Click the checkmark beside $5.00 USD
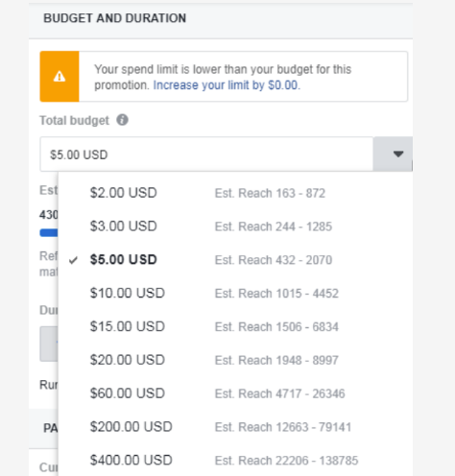Image resolution: width=455 pixels, height=476 pixels. [x=73, y=260]
